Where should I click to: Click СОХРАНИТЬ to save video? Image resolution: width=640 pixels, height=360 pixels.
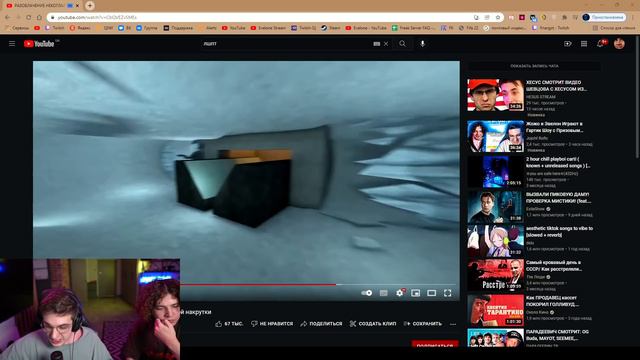point(422,324)
